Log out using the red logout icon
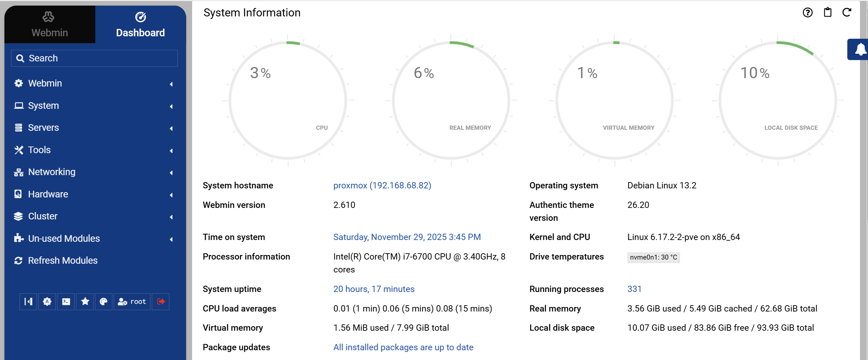The width and height of the screenshot is (868, 360). coord(160,301)
